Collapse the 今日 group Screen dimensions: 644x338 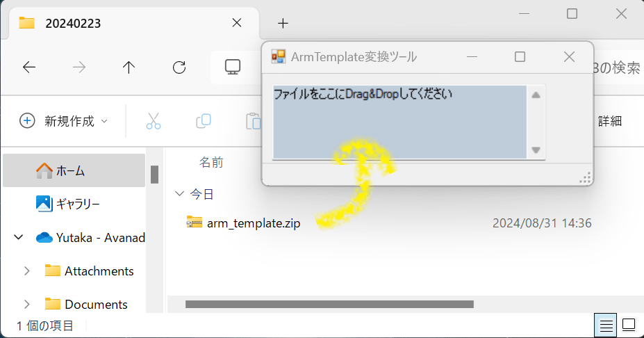pos(179,193)
